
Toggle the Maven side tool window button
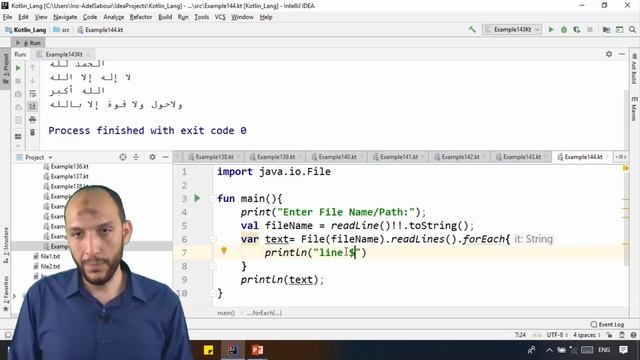[634, 109]
